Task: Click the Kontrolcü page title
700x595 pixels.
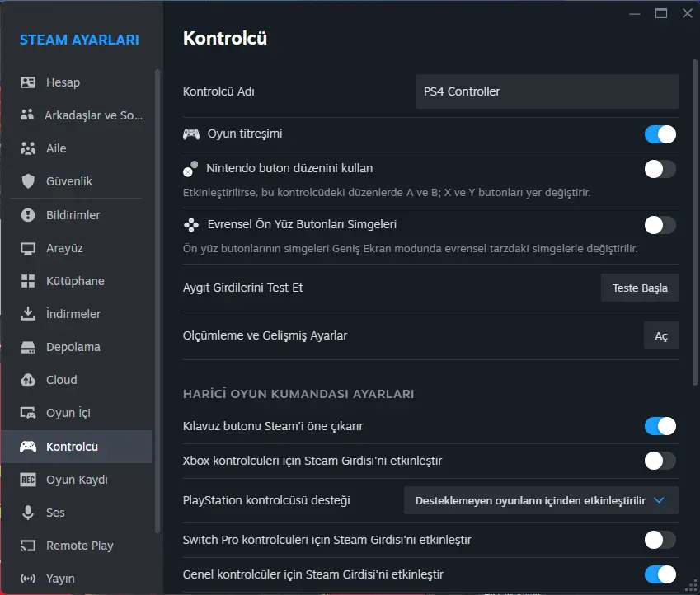Action: coord(224,39)
